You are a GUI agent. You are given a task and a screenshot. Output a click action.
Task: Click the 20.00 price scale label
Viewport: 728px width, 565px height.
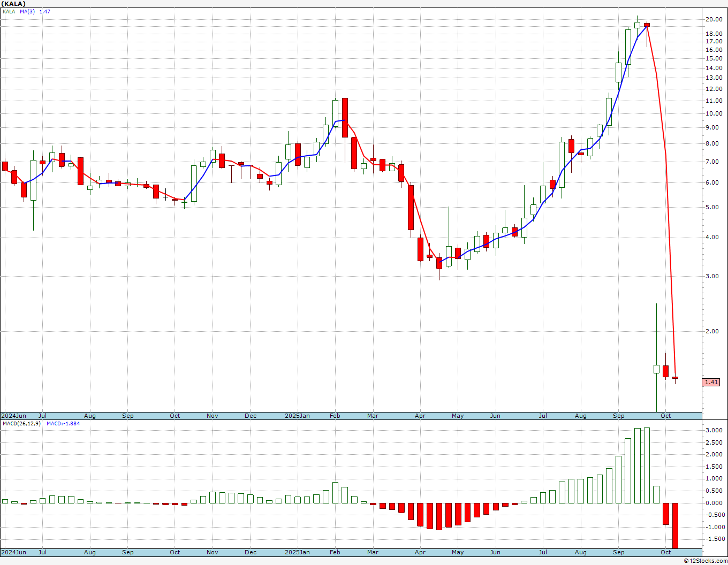(714, 19)
